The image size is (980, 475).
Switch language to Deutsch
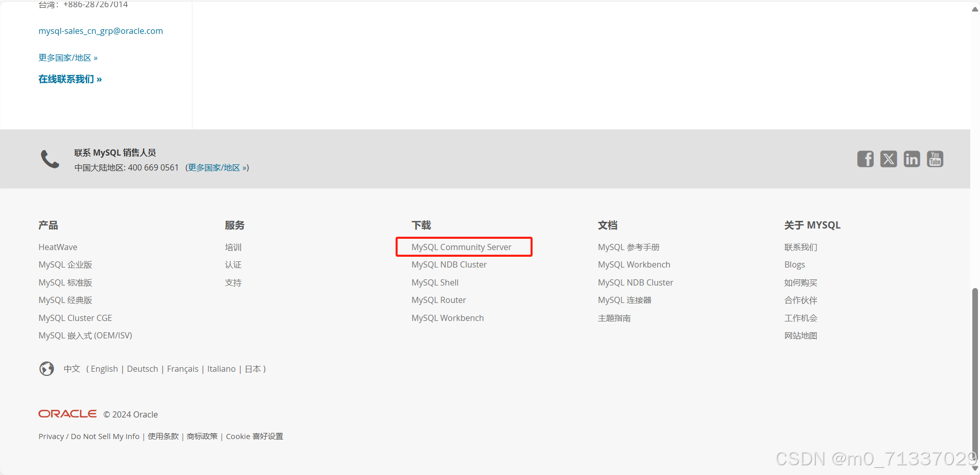[x=142, y=369]
